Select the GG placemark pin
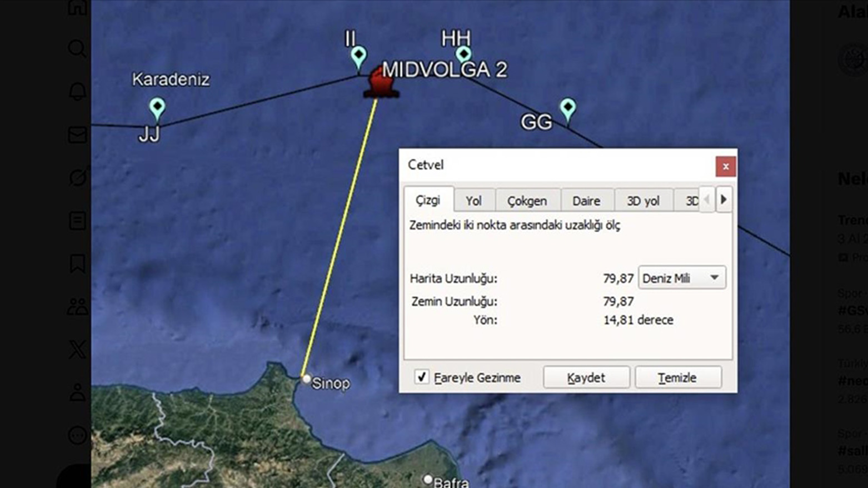 tap(567, 107)
